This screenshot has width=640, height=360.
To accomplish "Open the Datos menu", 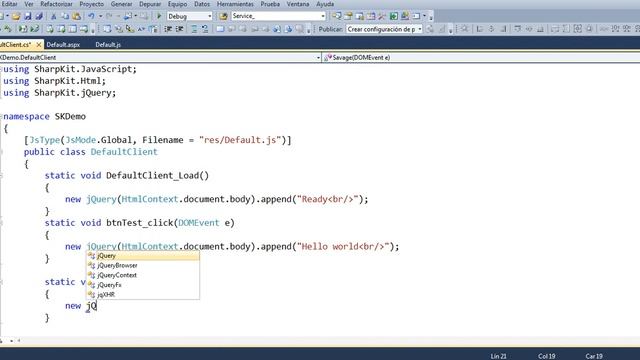I will (x=202, y=4).
